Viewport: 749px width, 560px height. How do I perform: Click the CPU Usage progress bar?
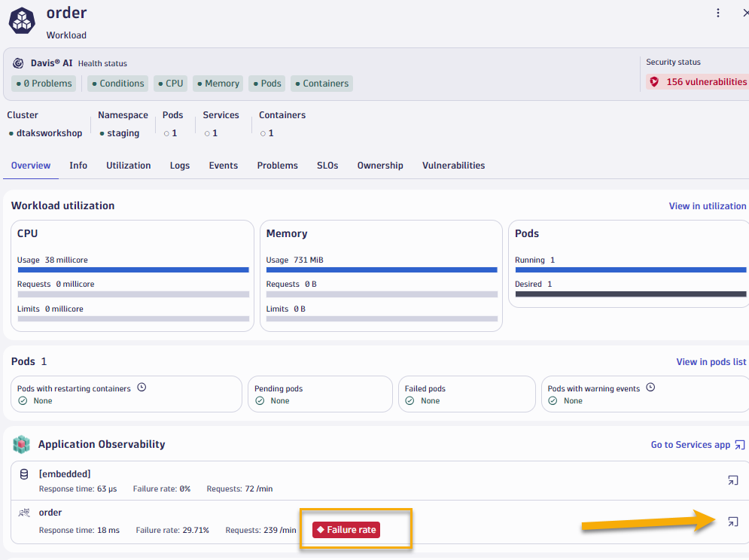pyautogui.click(x=132, y=269)
